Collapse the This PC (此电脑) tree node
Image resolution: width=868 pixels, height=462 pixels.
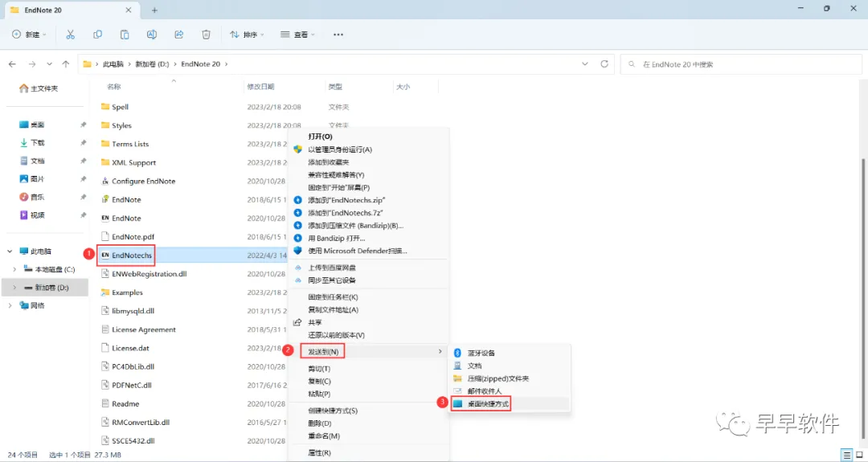click(x=10, y=251)
